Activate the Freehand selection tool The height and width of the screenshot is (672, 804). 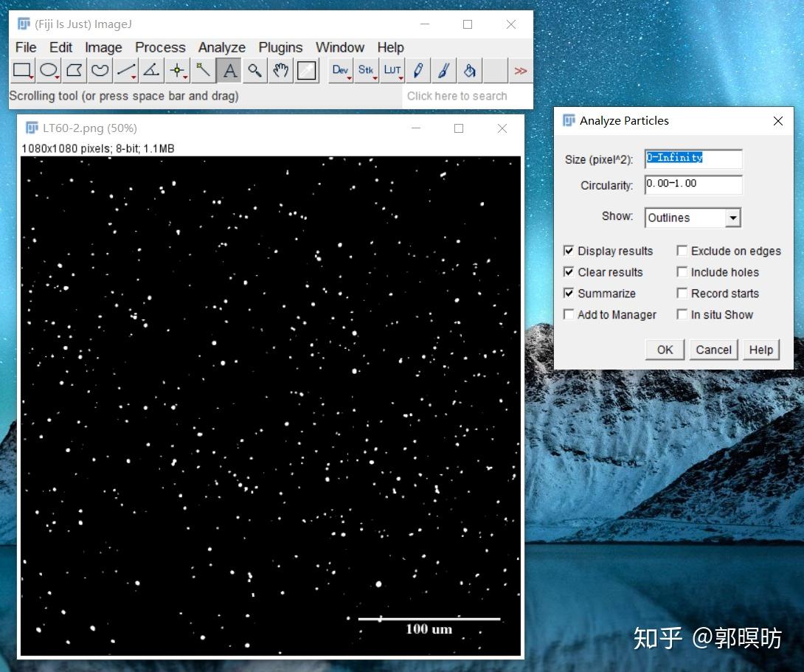[100, 70]
